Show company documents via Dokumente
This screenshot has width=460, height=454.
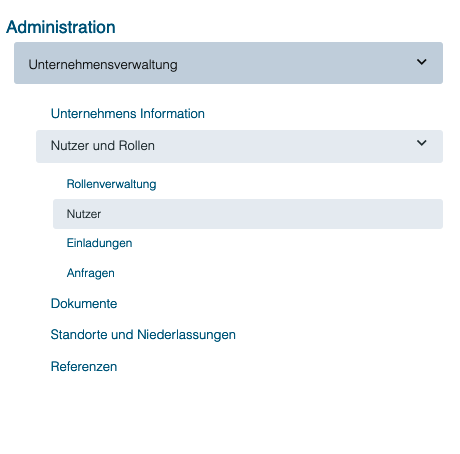pos(84,304)
